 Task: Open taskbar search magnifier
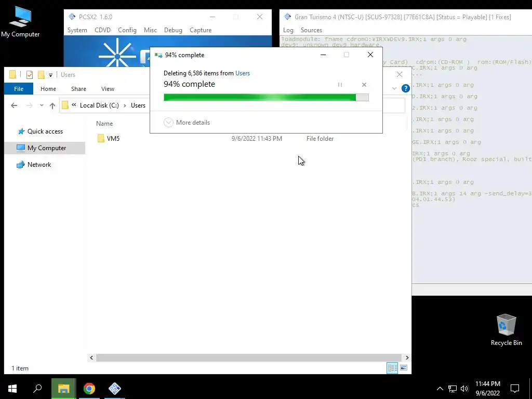point(37,389)
